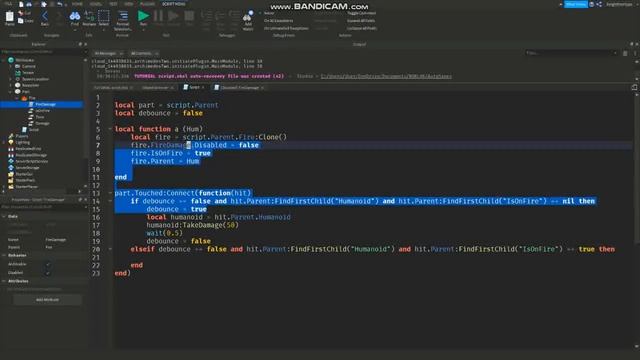Open the All Contexts dropdown in Output

(x=144, y=53)
